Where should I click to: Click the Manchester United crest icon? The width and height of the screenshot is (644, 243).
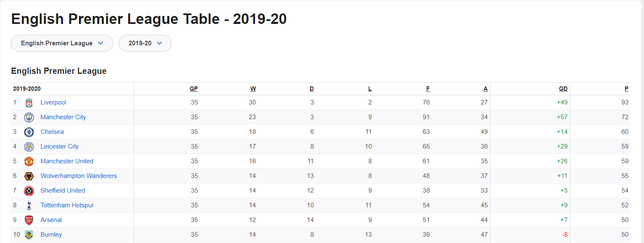coord(29,162)
